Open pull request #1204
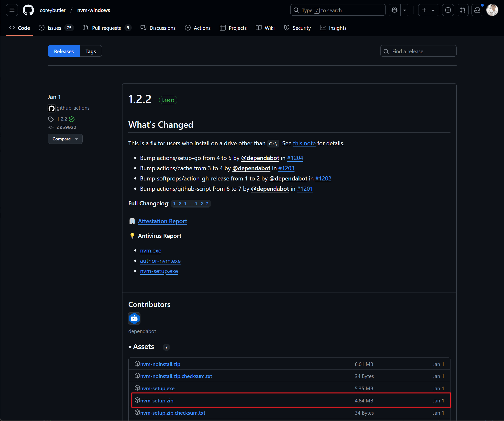 (295, 158)
